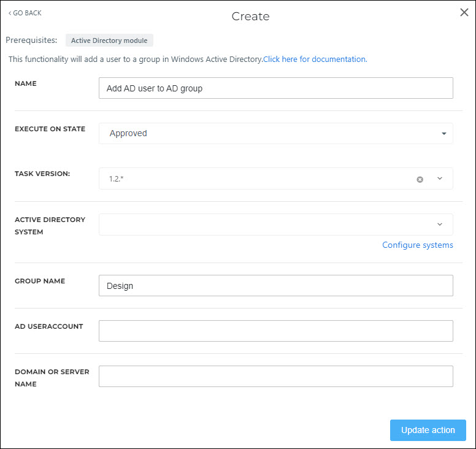Click the AD USERACCOUNT label
Viewport: 476px width, 449px height.
(x=49, y=326)
